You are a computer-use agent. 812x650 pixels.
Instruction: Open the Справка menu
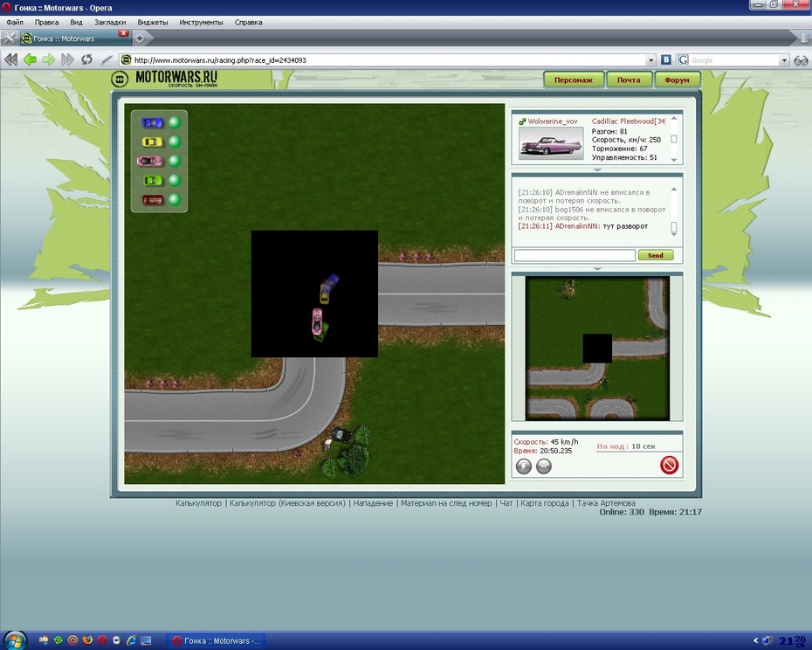(x=248, y=23)
